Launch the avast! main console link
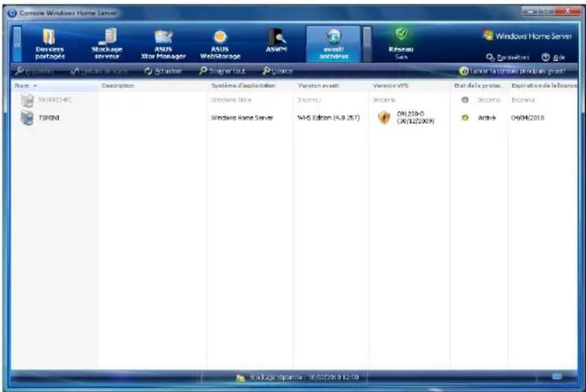The width and height of the screenshot is (586, 392). pos(512,71)
